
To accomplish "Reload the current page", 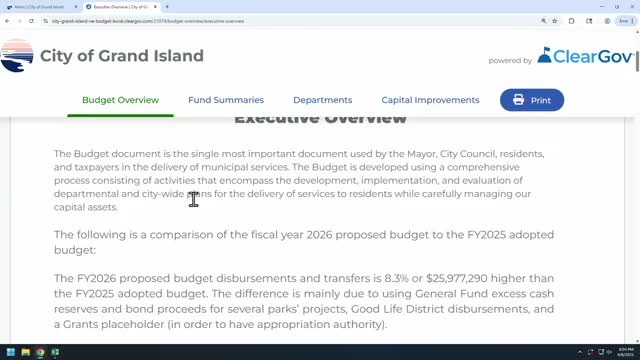I will pos(31,21).
